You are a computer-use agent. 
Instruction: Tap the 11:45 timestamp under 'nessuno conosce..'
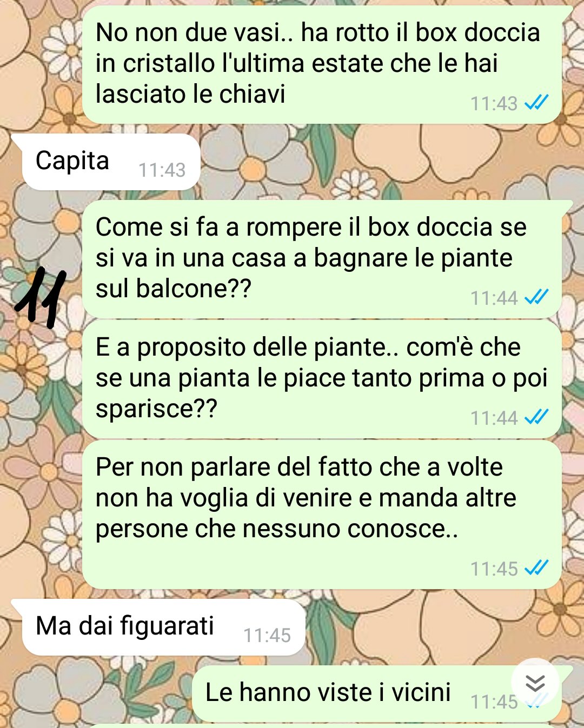pos(494,569)
